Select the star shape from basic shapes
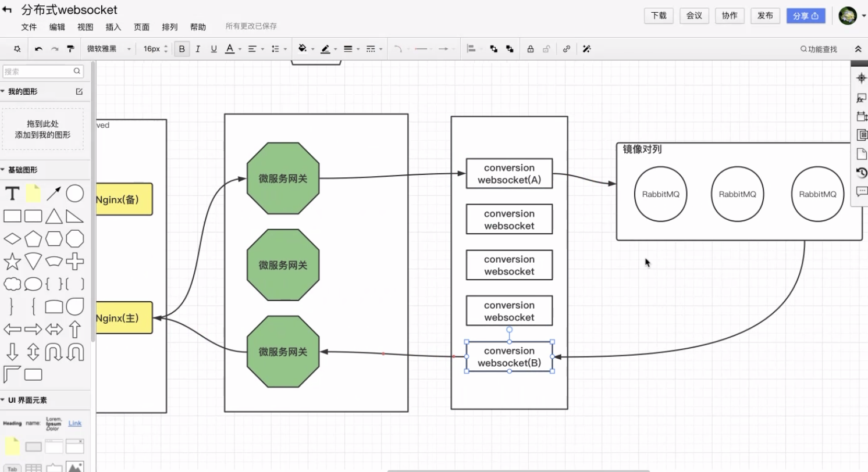This screenshot has width=868, height=472. [12, 262]
